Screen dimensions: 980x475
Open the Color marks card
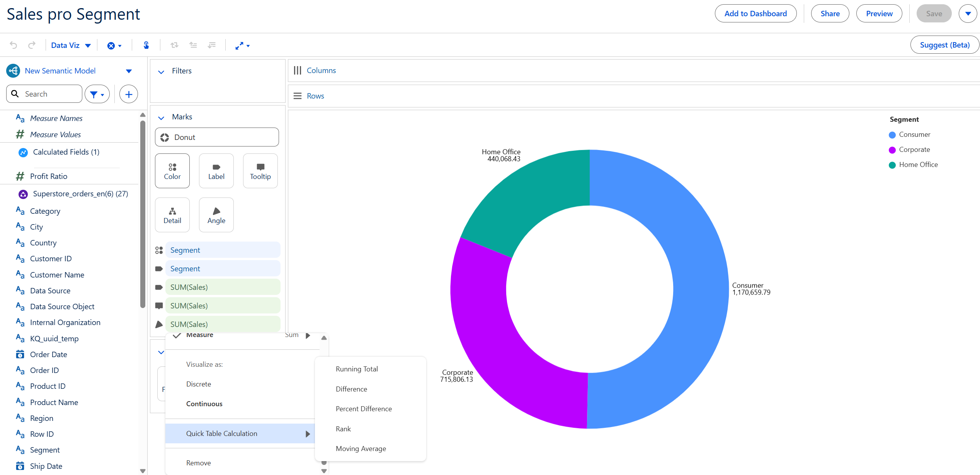tap(172, 171)
